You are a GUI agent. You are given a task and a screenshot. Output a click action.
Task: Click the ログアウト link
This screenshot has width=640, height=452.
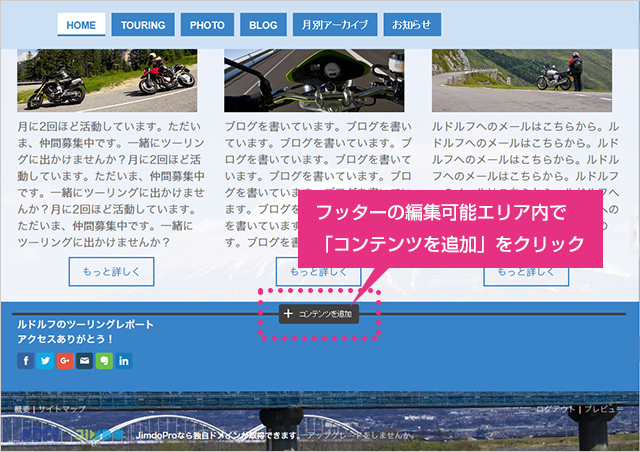click(555, 409)
